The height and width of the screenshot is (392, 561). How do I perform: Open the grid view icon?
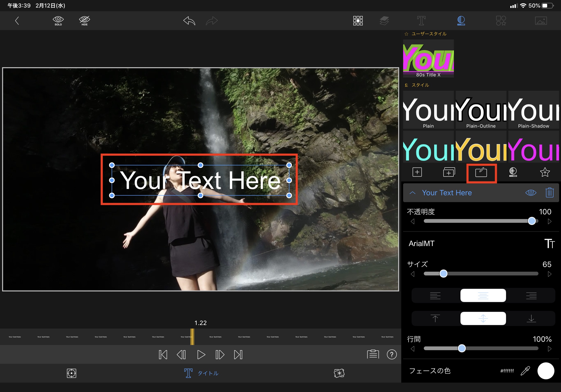(358, 21)
